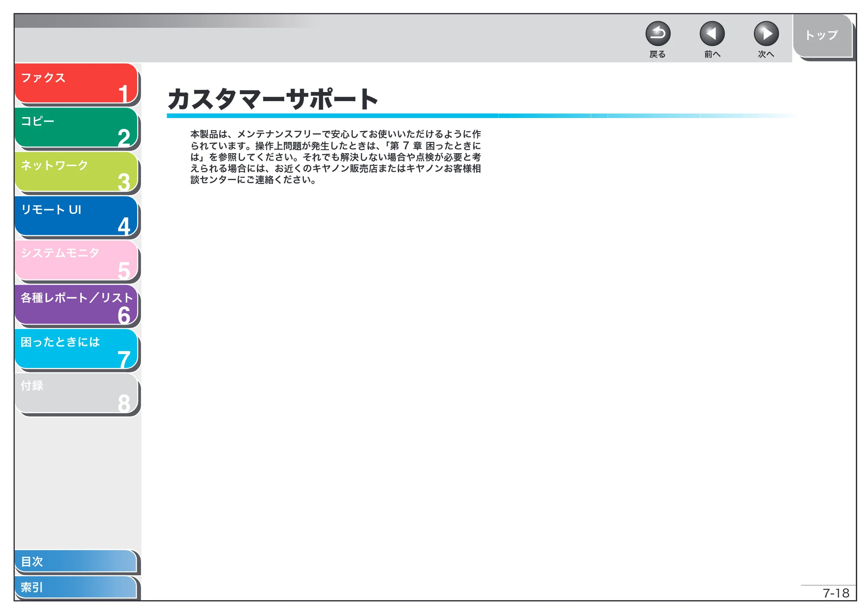Open the 目次 table of contents button
868x614 pixels.
coord(76,561)
